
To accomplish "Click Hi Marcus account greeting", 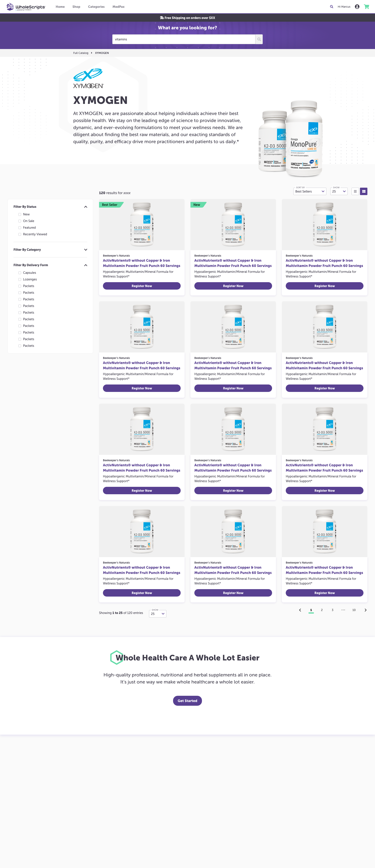I will point(344,7).
